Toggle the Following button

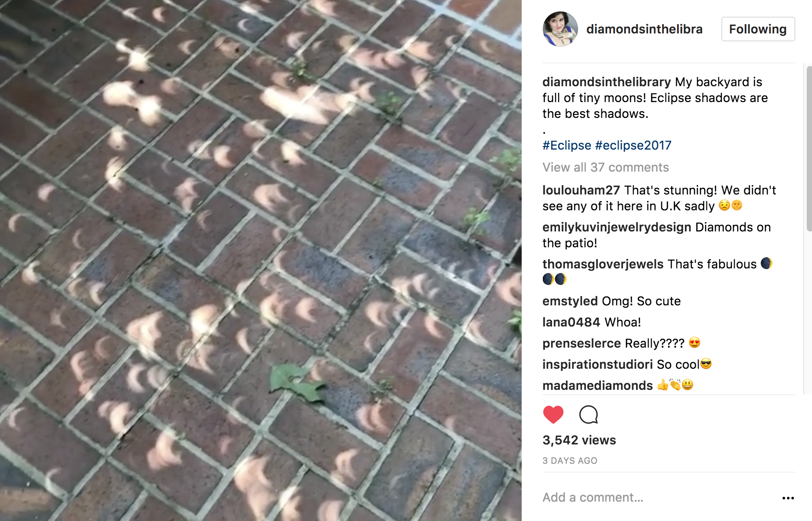click(757, 29)
